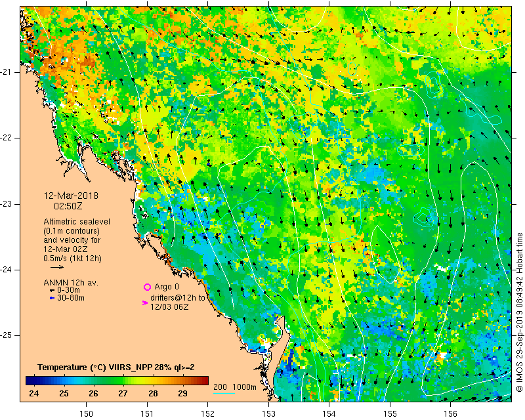The width and height of the screenshot is (525, 420).
Task: Click the longitude axis label 154
Action: point(329,414)
